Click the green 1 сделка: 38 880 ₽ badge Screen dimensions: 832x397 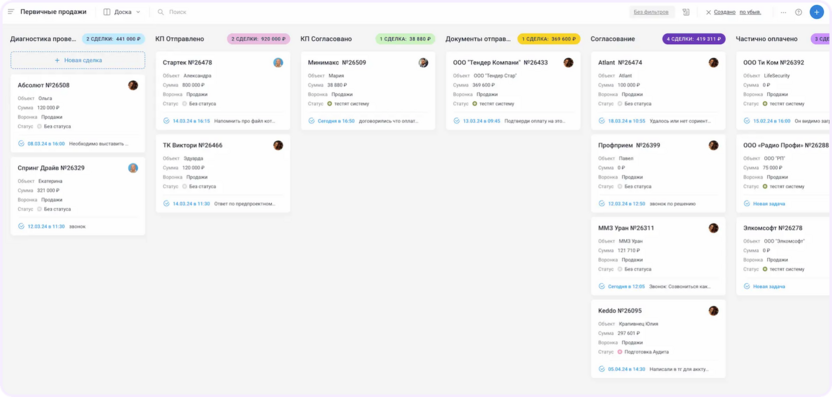coord(405,39)
